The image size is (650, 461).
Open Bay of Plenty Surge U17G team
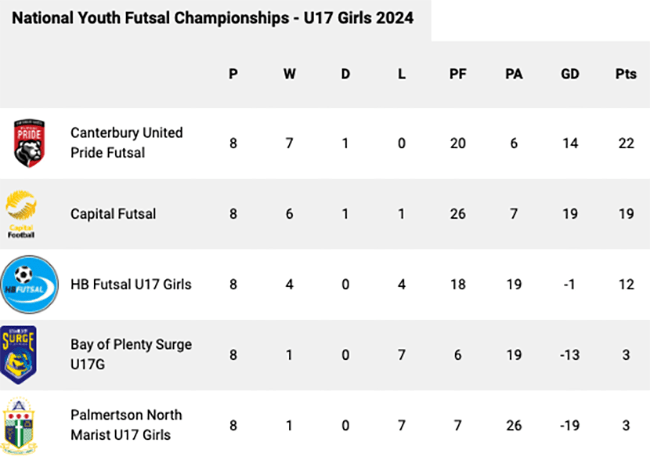pos(131,354)
